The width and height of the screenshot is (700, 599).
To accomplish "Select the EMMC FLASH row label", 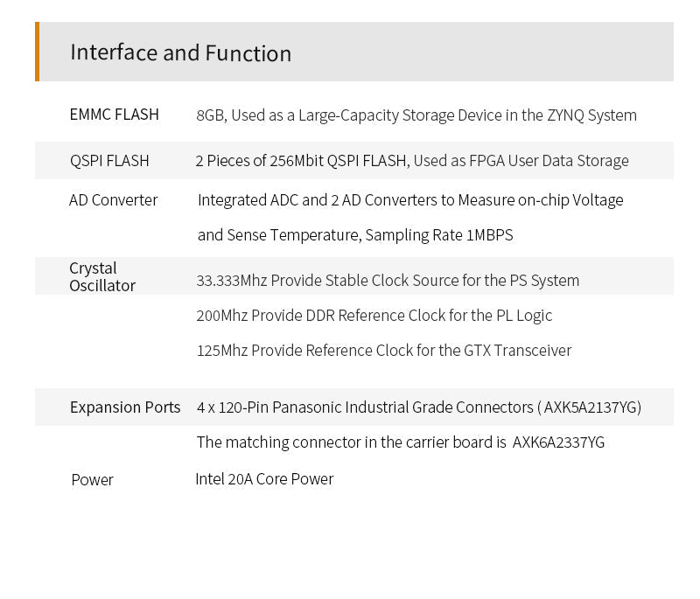I will [x=114, y=115].
